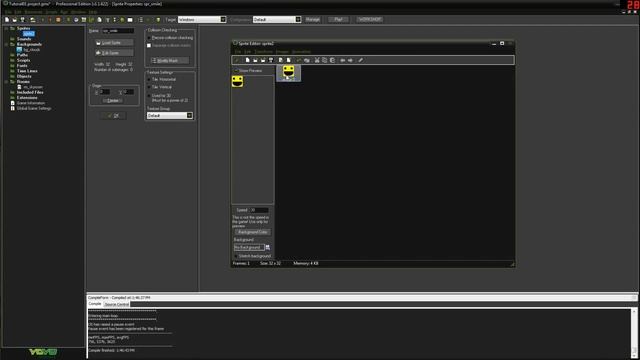Image resolution: width=640 pixels, height=360 pixels.
Task: Click the Manage configurations button
Action: [x=313, y=20]
